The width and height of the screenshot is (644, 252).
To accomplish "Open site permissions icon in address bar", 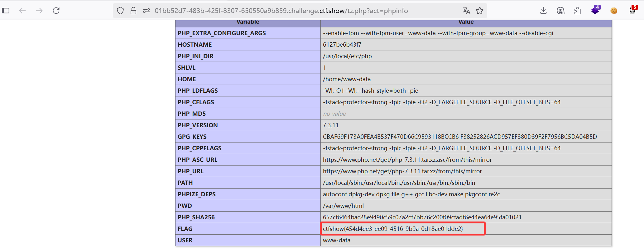I will click(x=146, y=11).
